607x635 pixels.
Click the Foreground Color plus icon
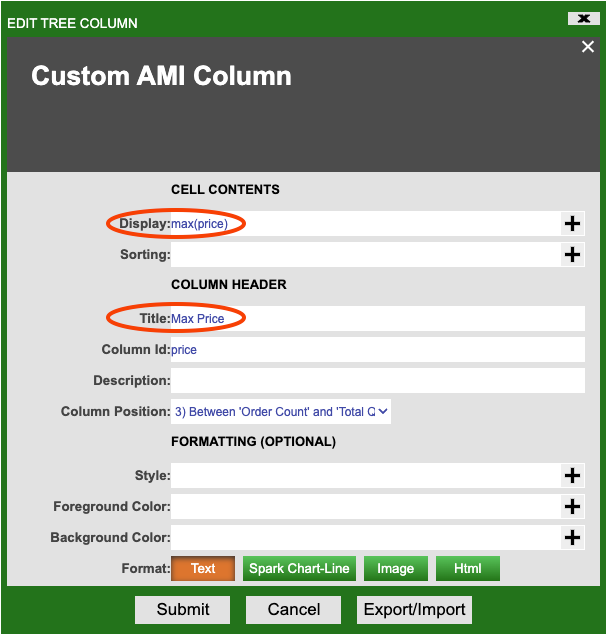[x=572, y=507]
